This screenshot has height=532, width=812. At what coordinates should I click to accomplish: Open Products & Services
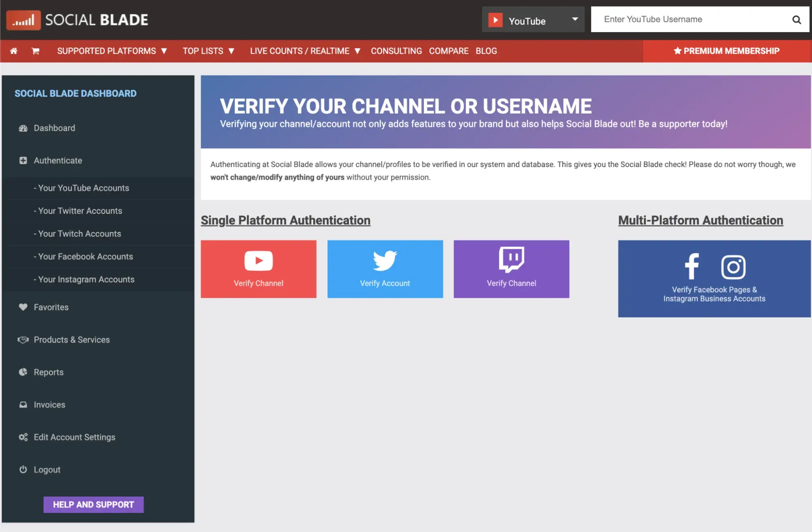72,339
